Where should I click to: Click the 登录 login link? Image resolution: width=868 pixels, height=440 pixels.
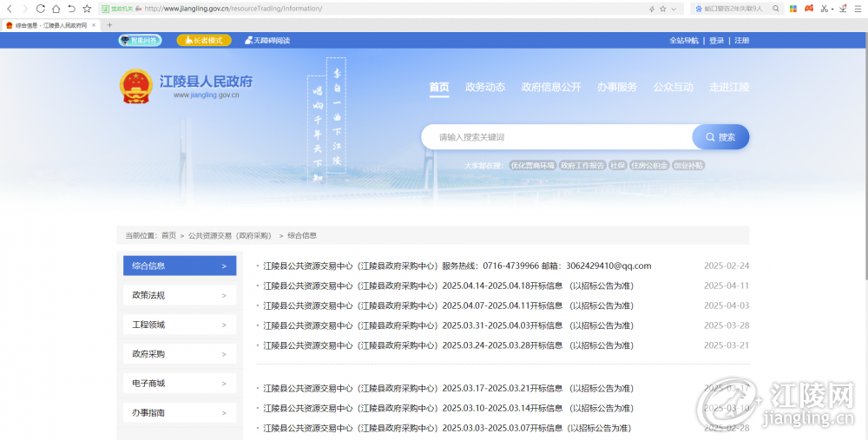tap(716, 41)
